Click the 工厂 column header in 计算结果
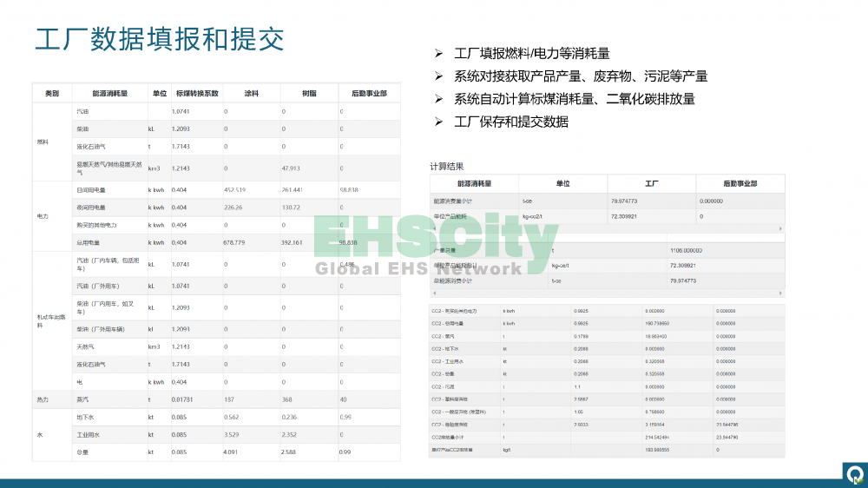 tap(652, 183)
